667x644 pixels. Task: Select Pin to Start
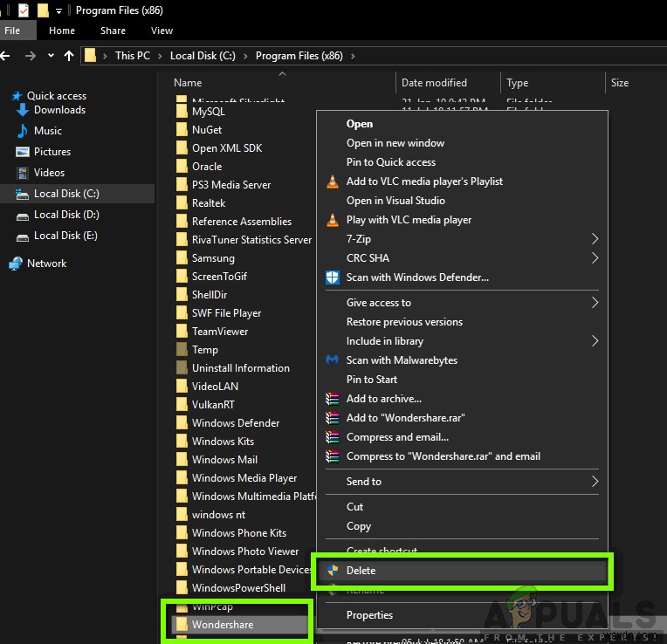463,380
